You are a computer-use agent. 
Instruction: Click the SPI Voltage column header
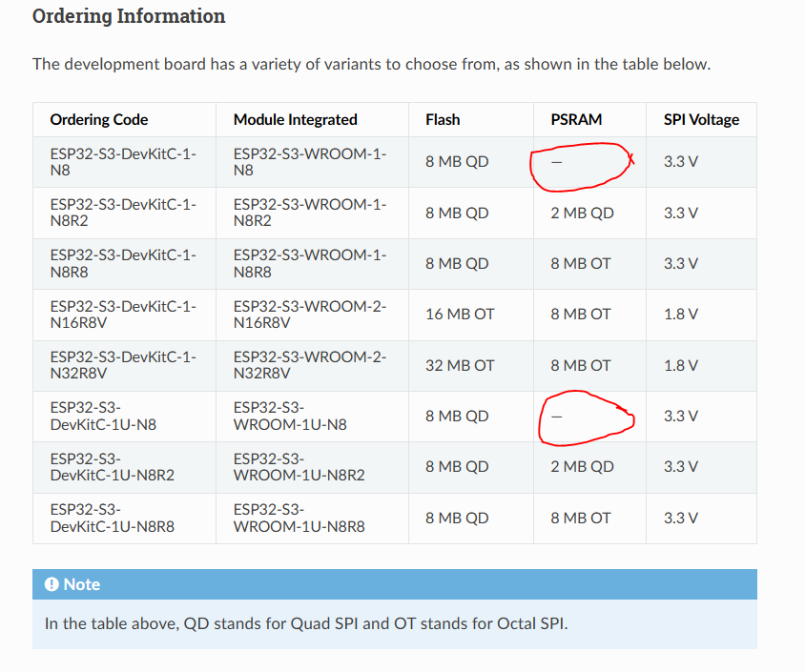(701, 119)
